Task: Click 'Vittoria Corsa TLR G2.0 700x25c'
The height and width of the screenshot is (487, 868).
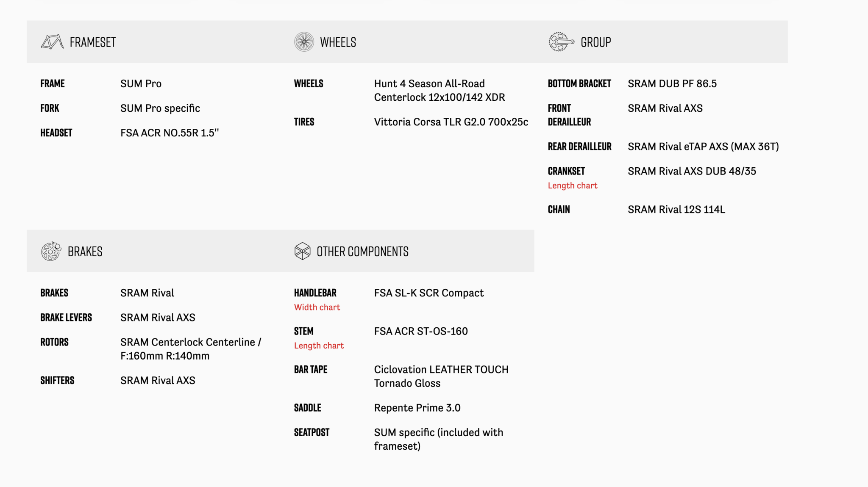Action: 451,122
